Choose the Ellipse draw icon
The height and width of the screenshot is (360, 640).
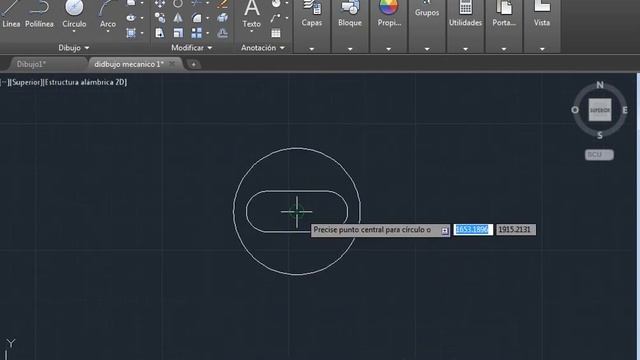pyautogui.click(x=131, y=18)
